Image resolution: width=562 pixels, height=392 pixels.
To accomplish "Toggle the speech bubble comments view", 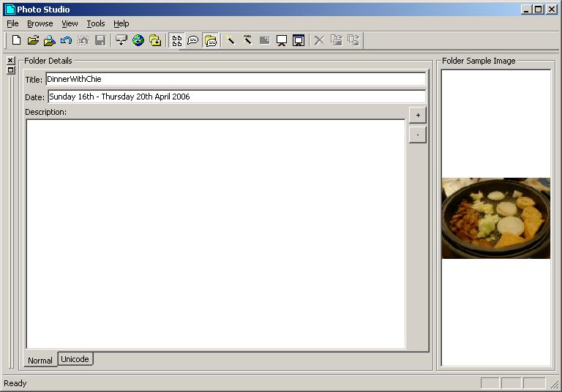I will point(193,40).
